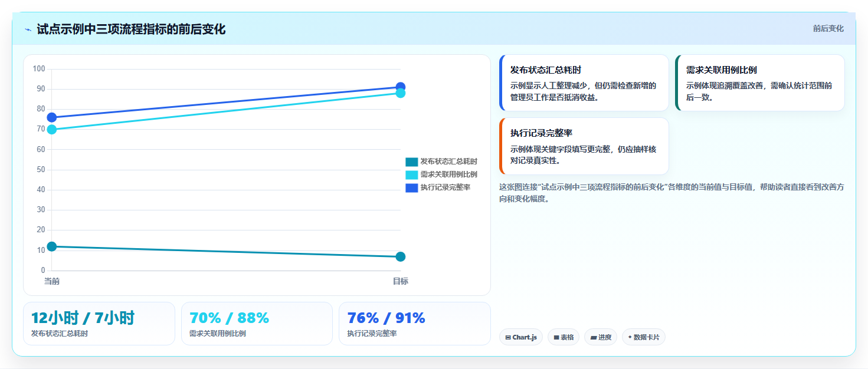Click the icon inside the Chart.js chip
The height and width of the screenshot is (369, 868).
508,338
